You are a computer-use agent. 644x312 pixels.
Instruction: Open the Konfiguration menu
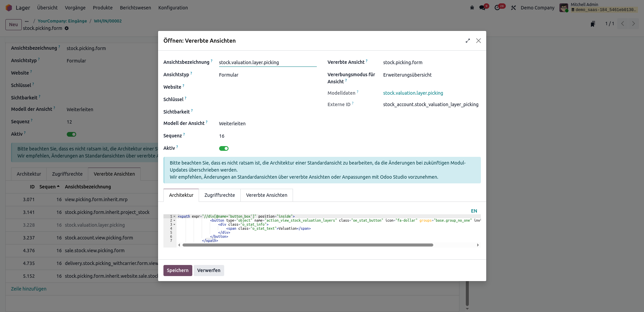coord(173,8)
